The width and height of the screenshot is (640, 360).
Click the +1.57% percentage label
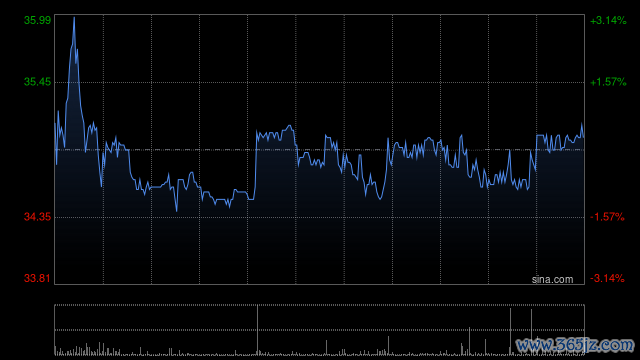pos(608,82)
